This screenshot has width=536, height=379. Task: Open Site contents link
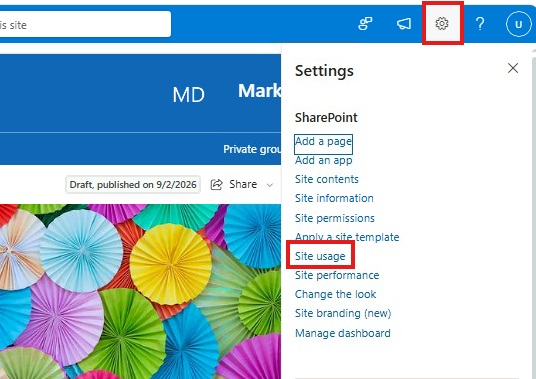[327, 179]
